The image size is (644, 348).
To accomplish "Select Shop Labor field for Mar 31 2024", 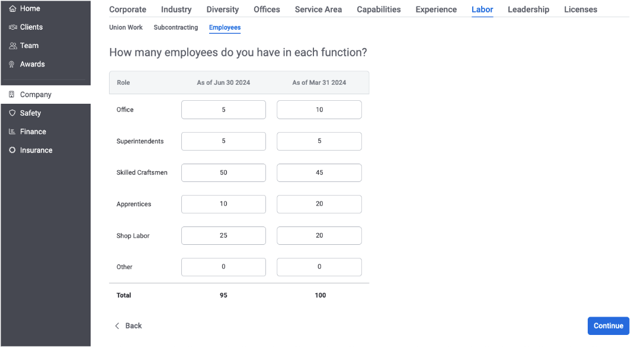I will pos(319,235).
